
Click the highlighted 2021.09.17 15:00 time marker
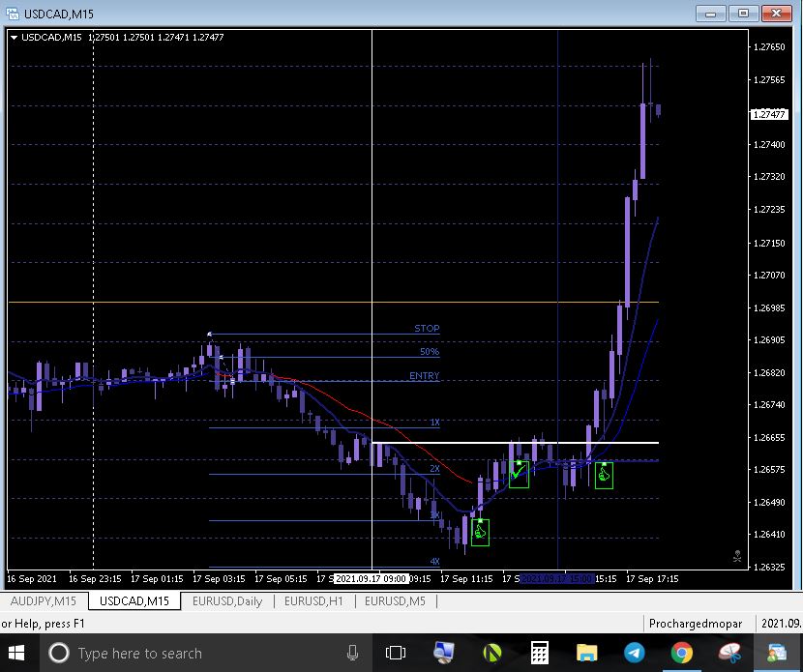click(556, 579)
